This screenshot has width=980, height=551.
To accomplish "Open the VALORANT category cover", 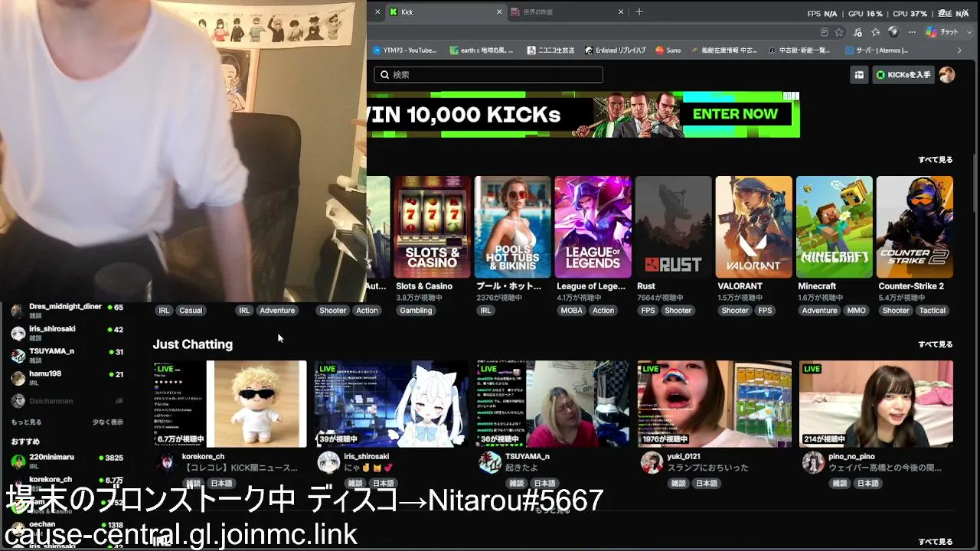I will pyautogui.click(x=754, y=227).
